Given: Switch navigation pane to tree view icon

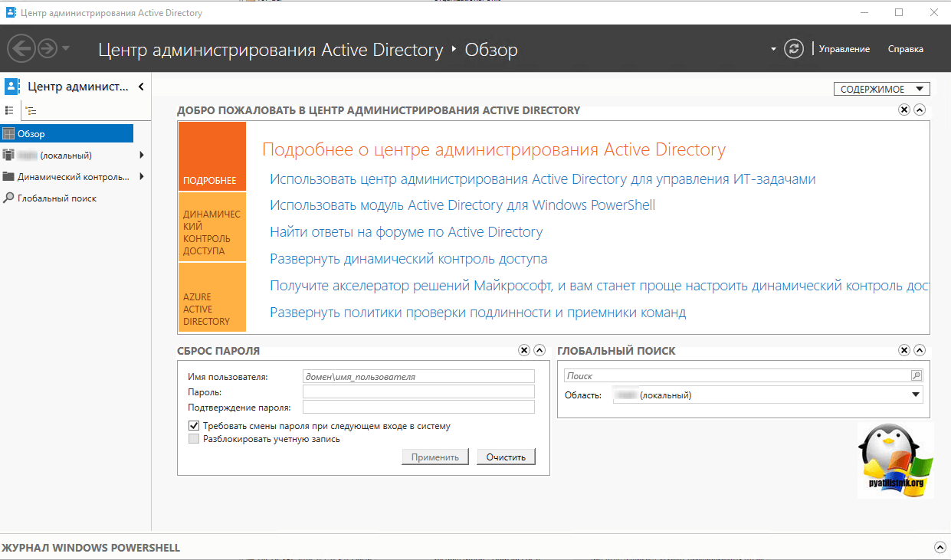Looking at the screenshot, I should click(x=31, y=110).
